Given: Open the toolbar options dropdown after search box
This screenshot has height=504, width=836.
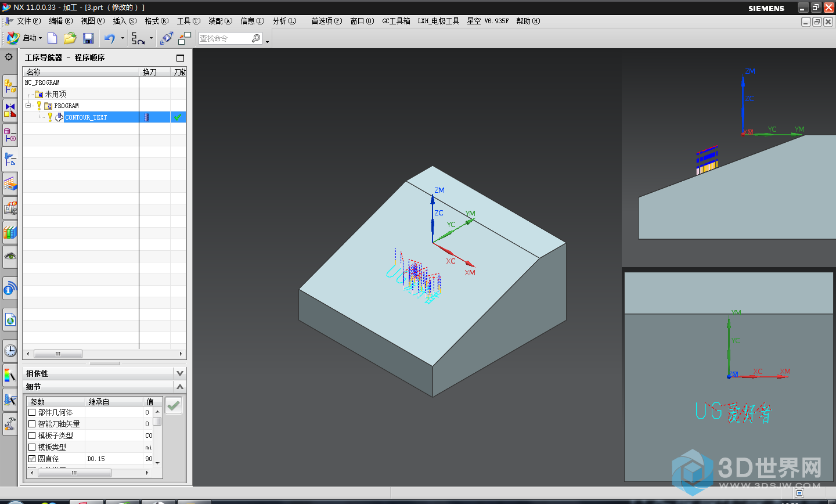Looking at the screenshot, I should click(267, 41).
